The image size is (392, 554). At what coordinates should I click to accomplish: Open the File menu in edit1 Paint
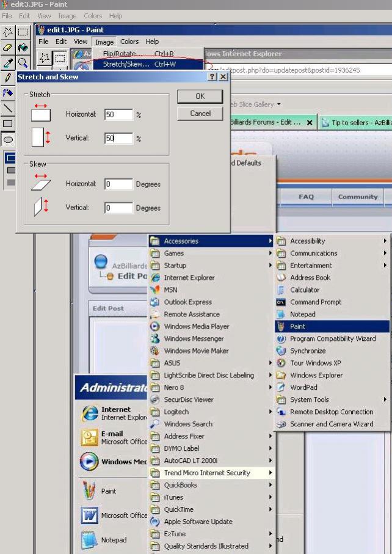click(43, 42)
